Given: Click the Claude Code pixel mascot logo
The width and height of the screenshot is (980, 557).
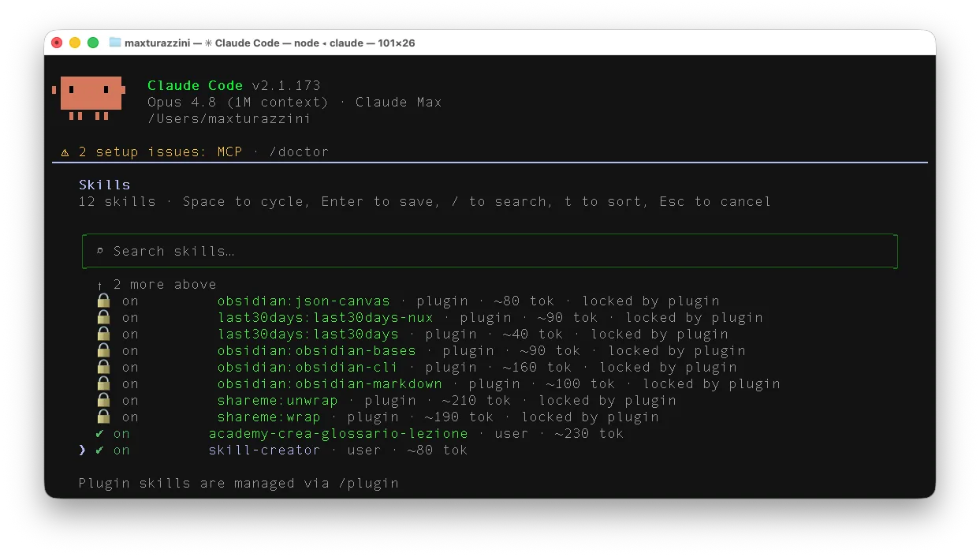Looking at the screenshot, I should pos(88,98).
